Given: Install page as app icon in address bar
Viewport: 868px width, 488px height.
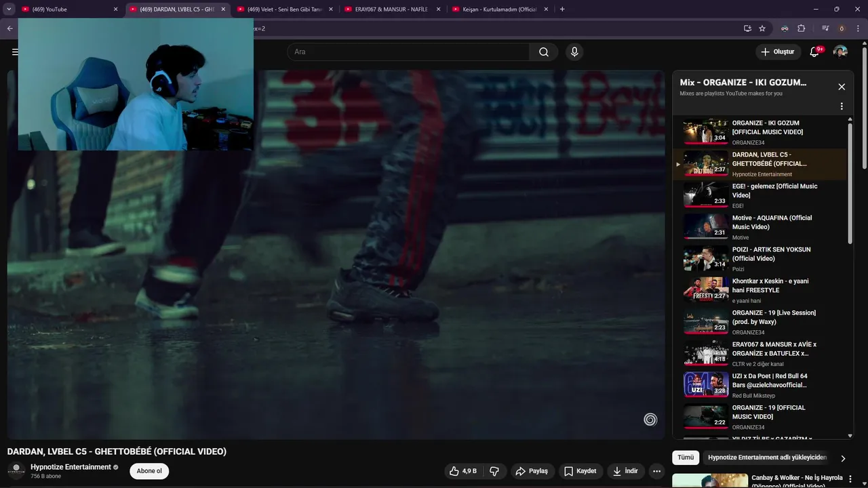Looking at the screenshot, I should [747, 28].
